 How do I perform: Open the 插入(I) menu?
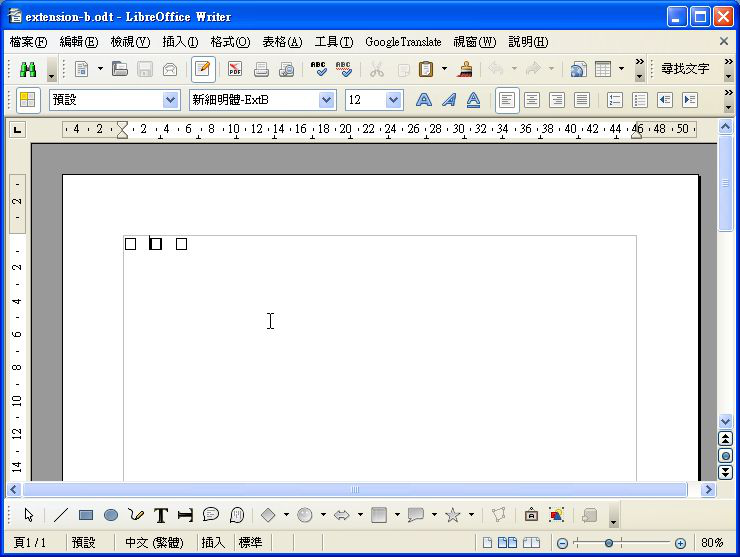point(180,42)
